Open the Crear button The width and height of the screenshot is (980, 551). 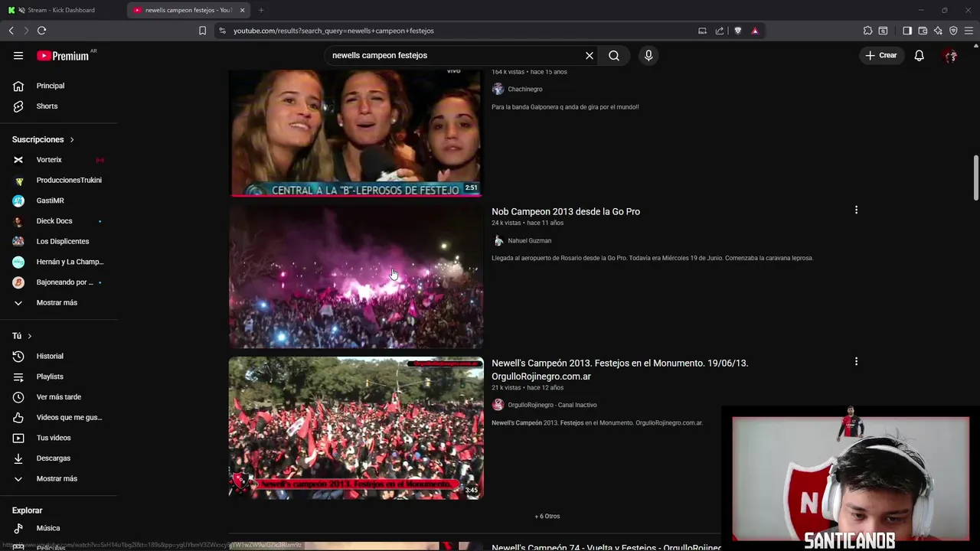880,55
